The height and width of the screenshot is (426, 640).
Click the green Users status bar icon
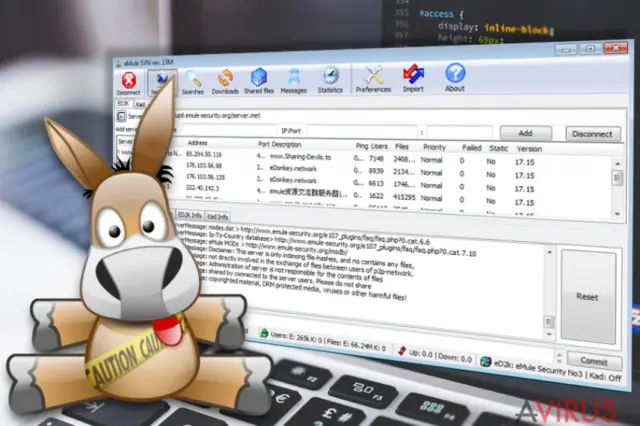pyautogui.click(x=264, y=333)
